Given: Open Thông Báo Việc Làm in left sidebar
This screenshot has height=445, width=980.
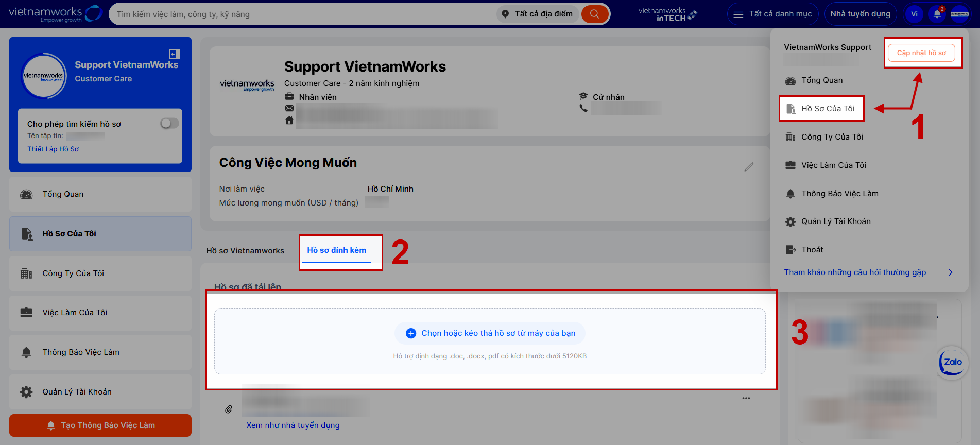Looking at the screenshot, I should (100, 352).
